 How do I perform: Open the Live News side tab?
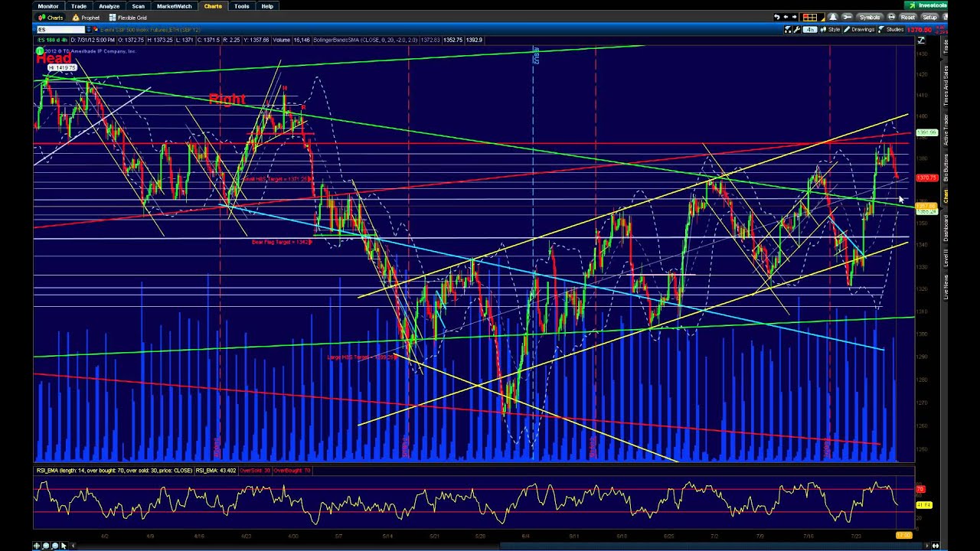click(946, 286)
